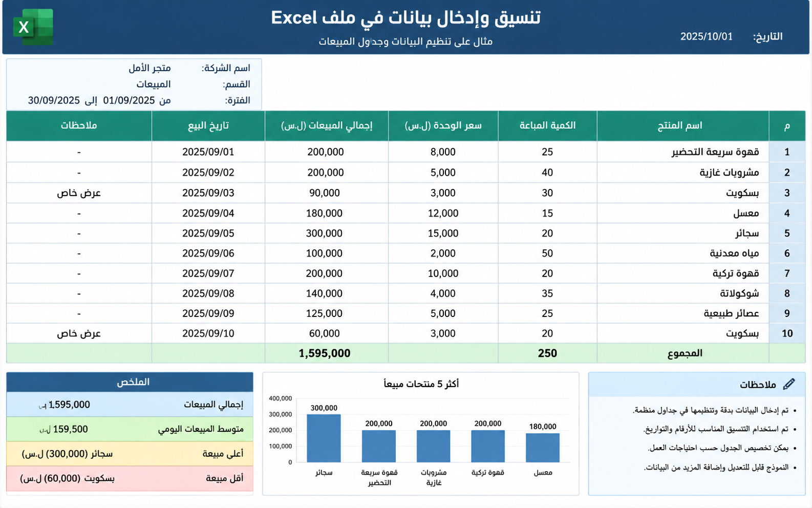Click the date value 2025/10/01 in the header
Screen dimensions: 812x508
click(706, 36)
